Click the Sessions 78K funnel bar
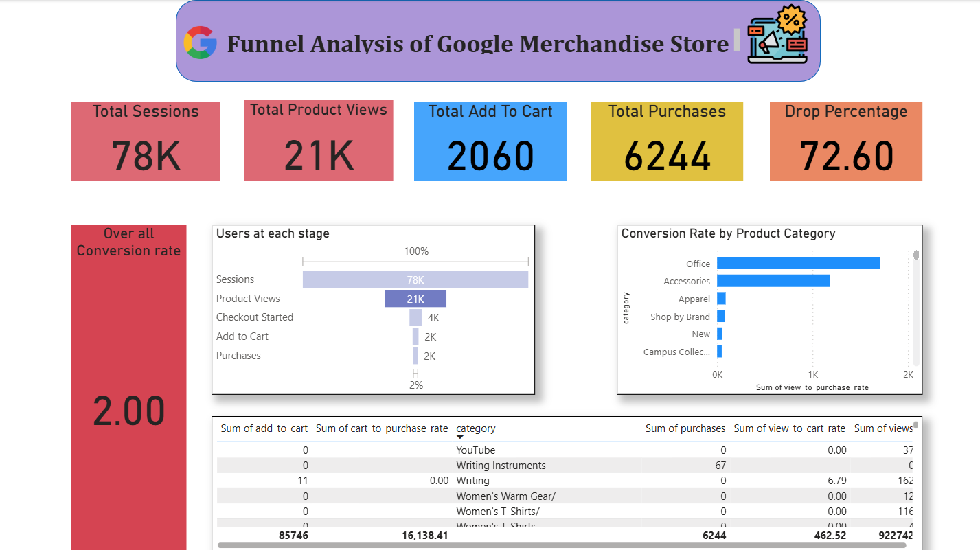 (x=415, y=279)
